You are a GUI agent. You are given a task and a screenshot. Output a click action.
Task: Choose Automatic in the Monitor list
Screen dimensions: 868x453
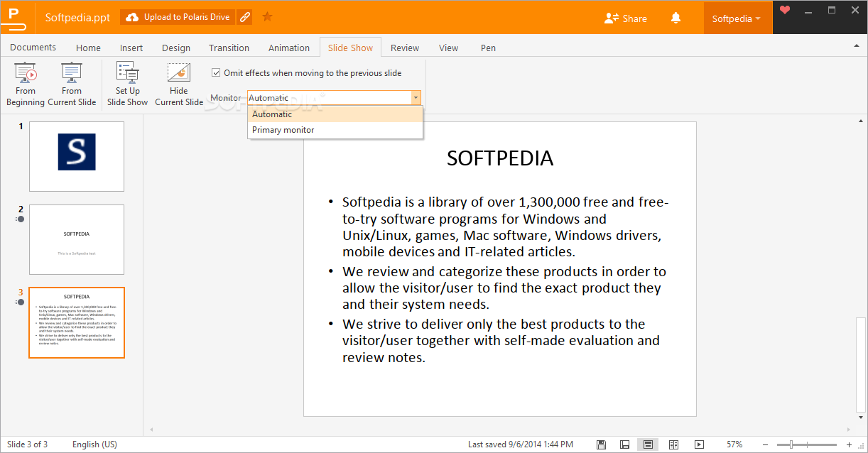[x=335, y=114]
